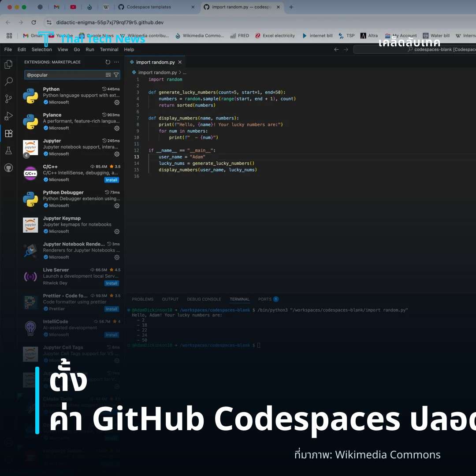Select the Python extension entry

point(72,96)
